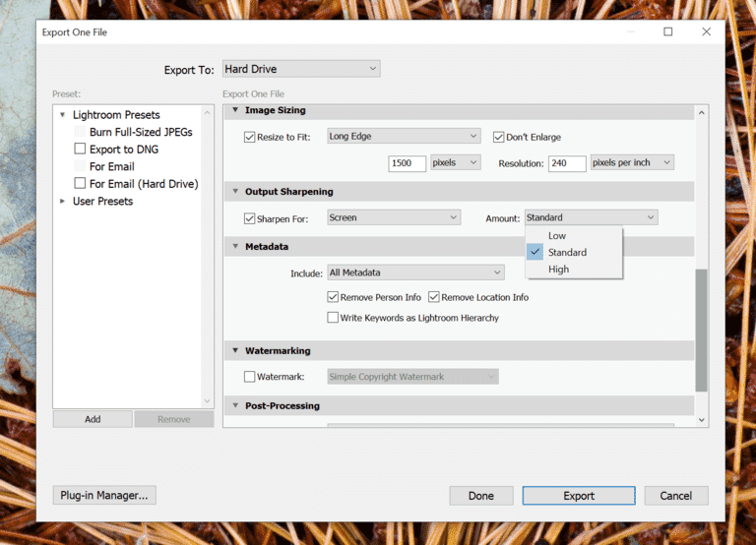Collapse the Post-Processing section triangle
This screenshot has width=756, height=545.
click(235, 405)
